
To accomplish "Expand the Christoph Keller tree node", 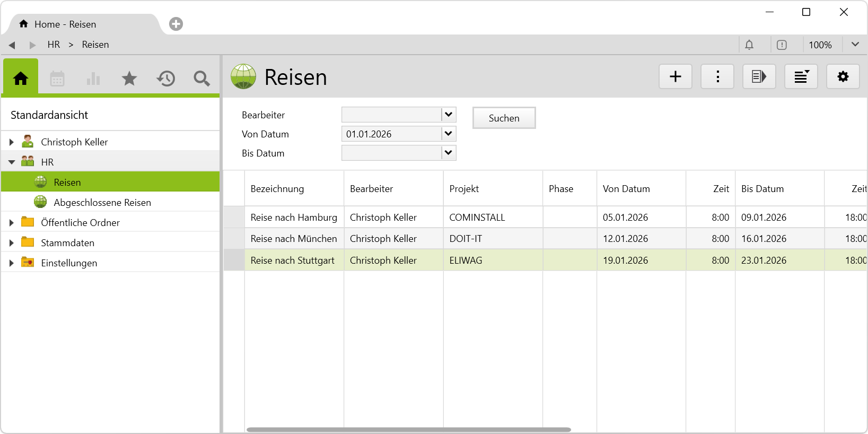I will (x=11, y=142).
